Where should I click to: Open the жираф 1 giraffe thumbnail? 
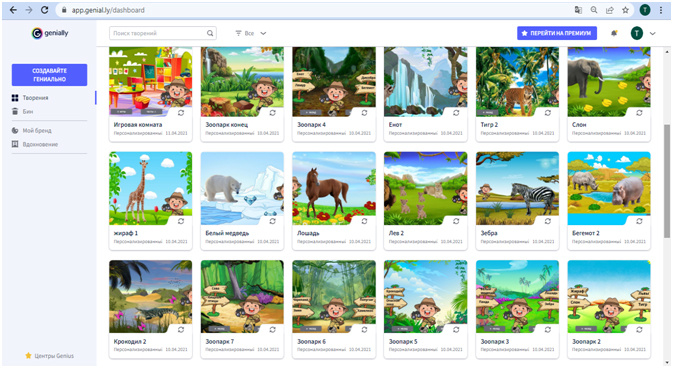[151, 188]
